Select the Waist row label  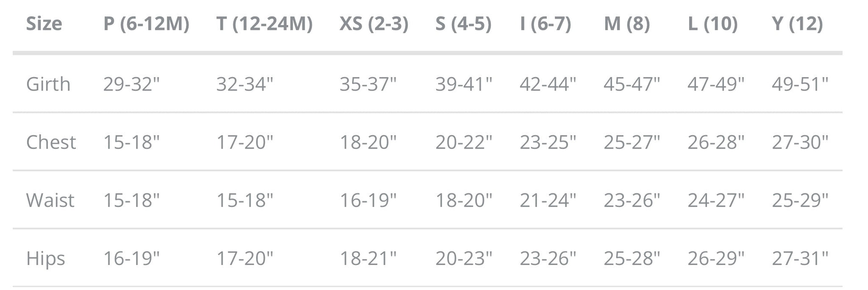50,200
